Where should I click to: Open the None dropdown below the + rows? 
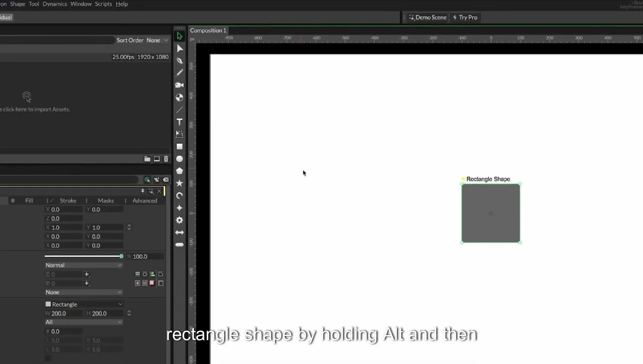coord(83,292)
